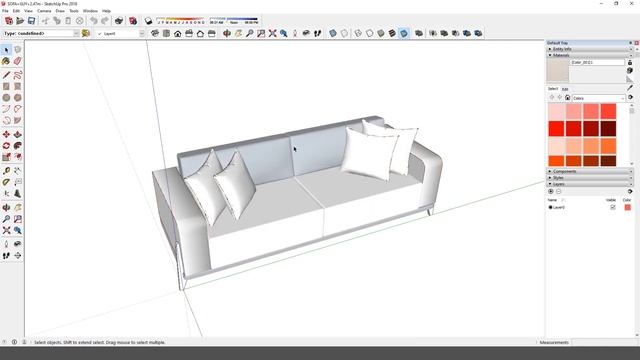This screenshot has height=360, width=640.
Task: Pick the bright red color swatch
Action: 556,129
